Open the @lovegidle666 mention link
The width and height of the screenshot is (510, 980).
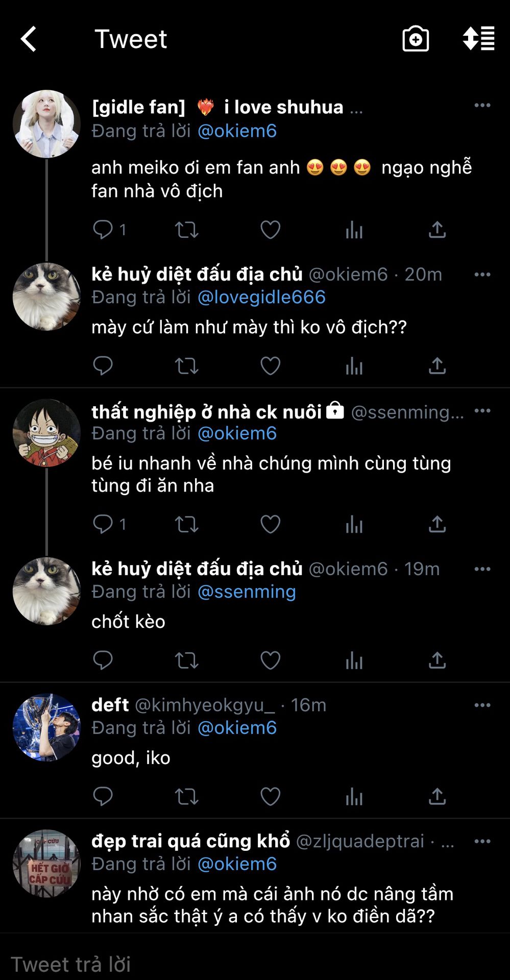coord(261,297)
